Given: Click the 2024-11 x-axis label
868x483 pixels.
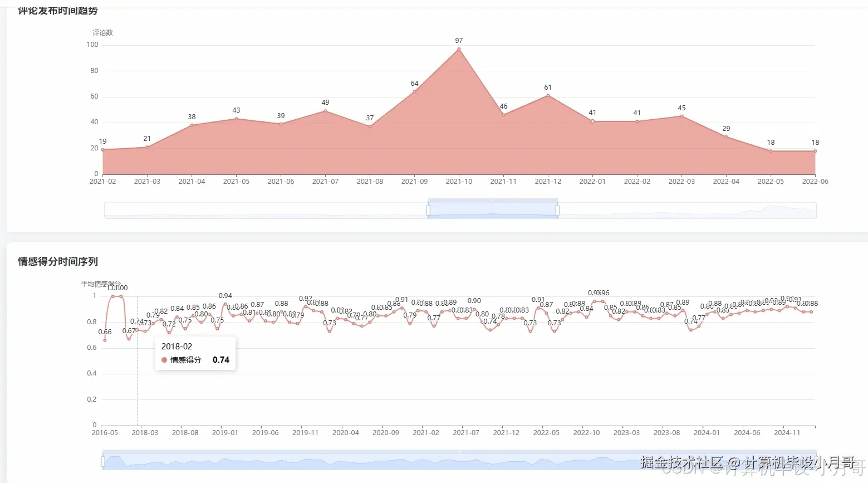Looking at the screenshot, I should [787, 432].
